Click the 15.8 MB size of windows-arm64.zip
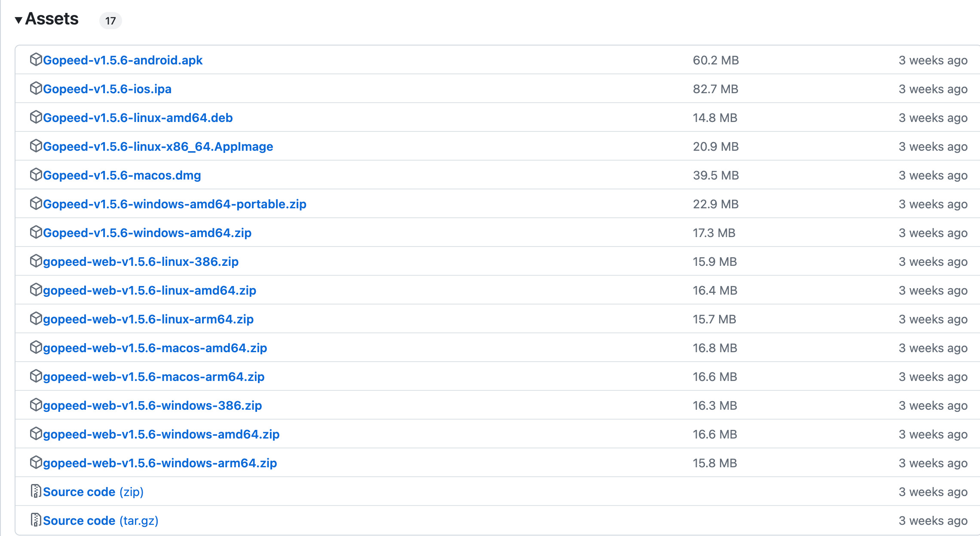The height and width of the screenshot is (536, 980). 715,463
